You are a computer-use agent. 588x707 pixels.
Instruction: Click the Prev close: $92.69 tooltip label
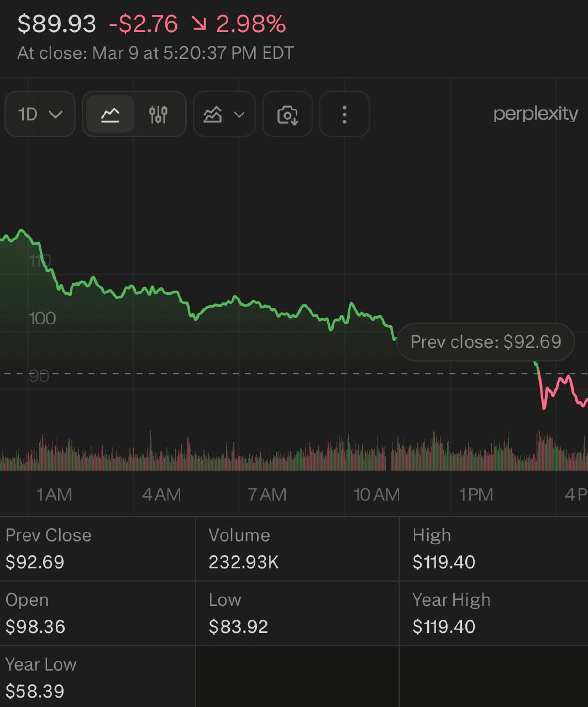pyautogui.click(x=486, y=342)
